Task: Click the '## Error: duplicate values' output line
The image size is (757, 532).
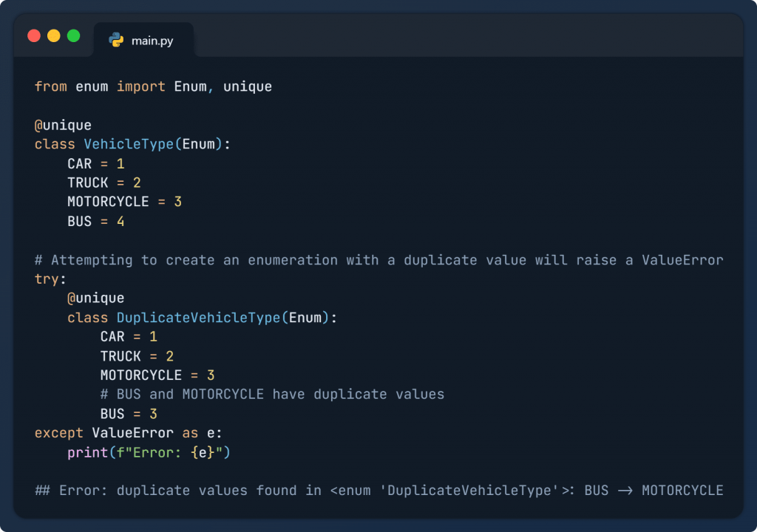Action: pyautogui.click(x=378, y=491)
